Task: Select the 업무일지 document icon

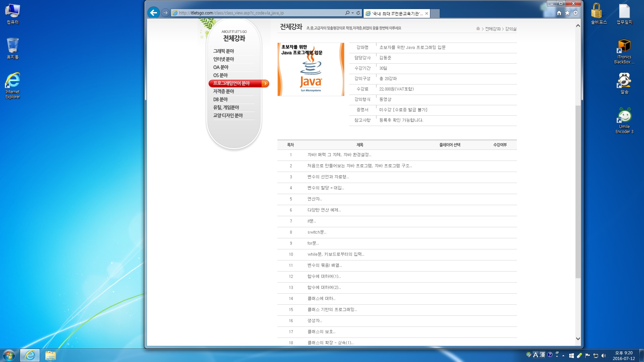Action: click(624, 14)
